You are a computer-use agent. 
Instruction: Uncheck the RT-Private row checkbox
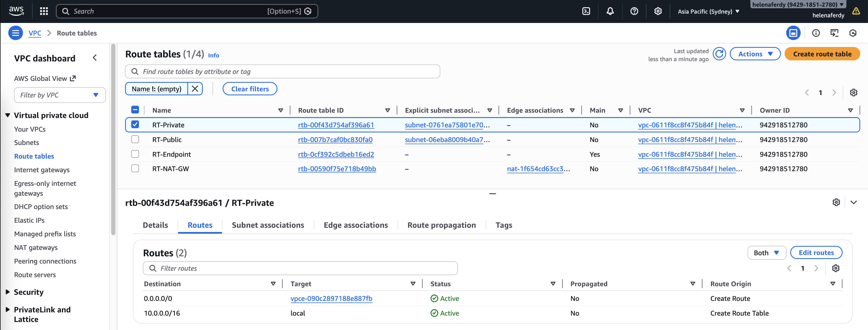point(135,125)
